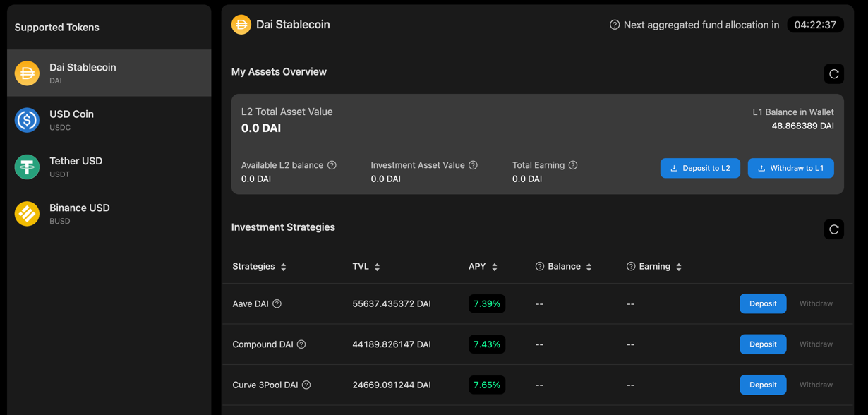Select Tether USD in Supported Tokens
868x415 pixels.
click(109, 167)
